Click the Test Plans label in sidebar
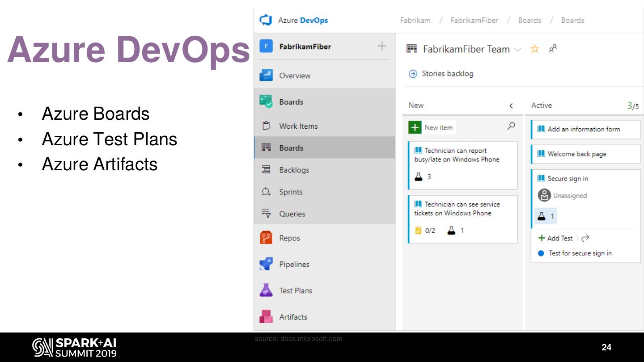Viewport: 644px width, 362px height. tap(296, 290)
